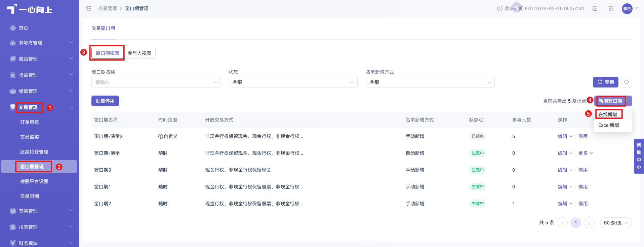Expand the 绩效管理 menu
The height and width of the screenshot is (247, 644).
tap(71, 91)
